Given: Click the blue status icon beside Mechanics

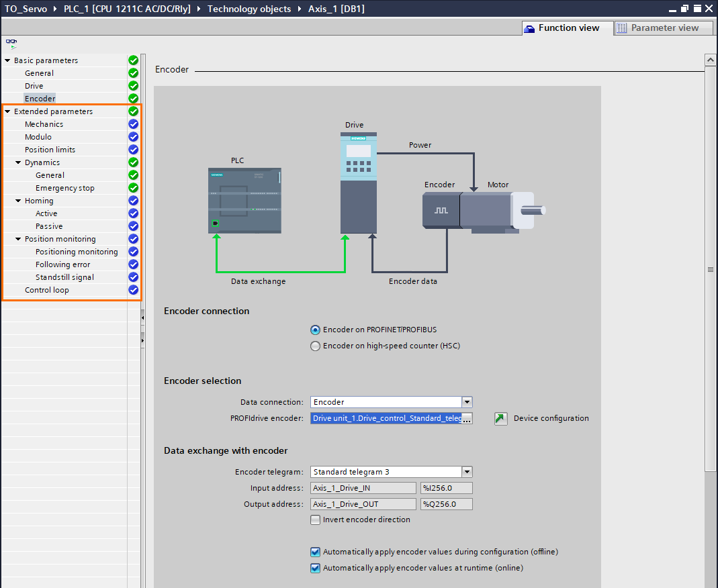Looking at the screenshot, I should click(133, 124).
